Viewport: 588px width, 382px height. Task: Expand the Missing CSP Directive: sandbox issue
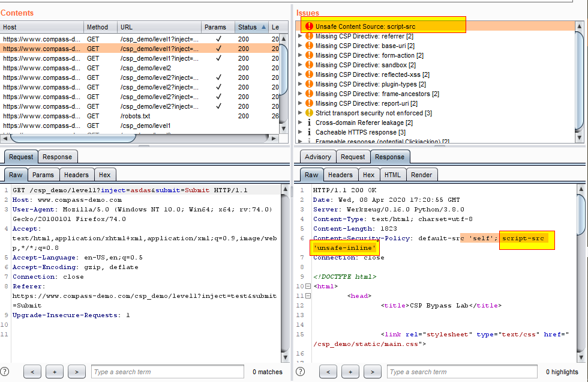(x=300, y=65)
